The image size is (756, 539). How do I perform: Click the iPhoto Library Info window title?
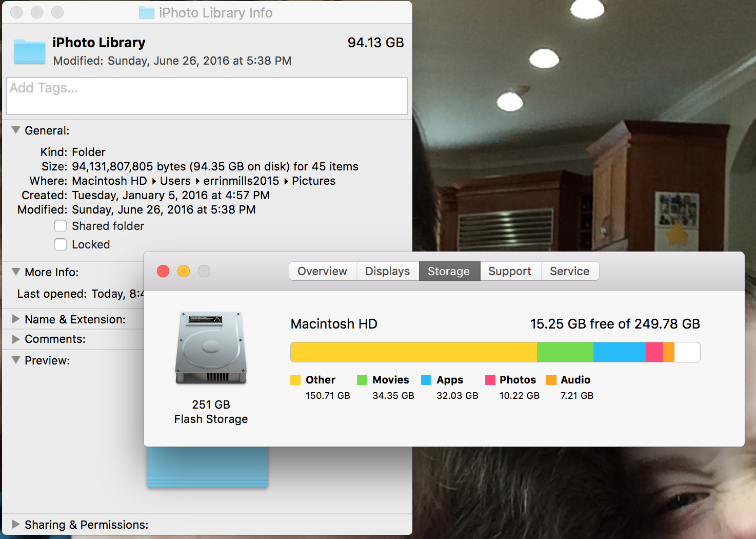click(215, 13)
